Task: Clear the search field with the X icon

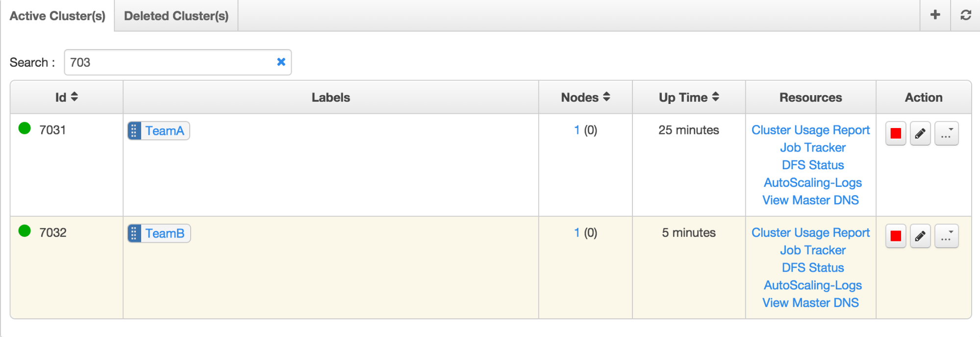Action: (x=281, y=62)
